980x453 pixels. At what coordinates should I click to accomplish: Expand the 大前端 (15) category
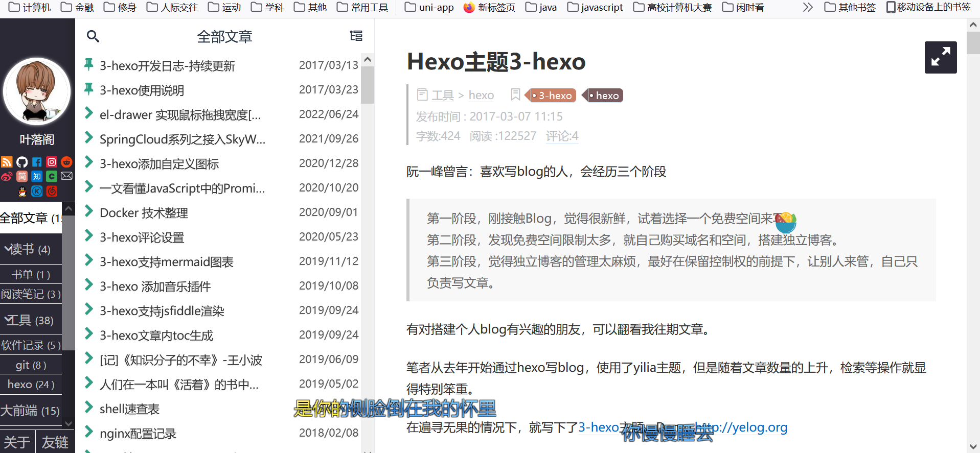pyautogui.click(x=31, y=411)
